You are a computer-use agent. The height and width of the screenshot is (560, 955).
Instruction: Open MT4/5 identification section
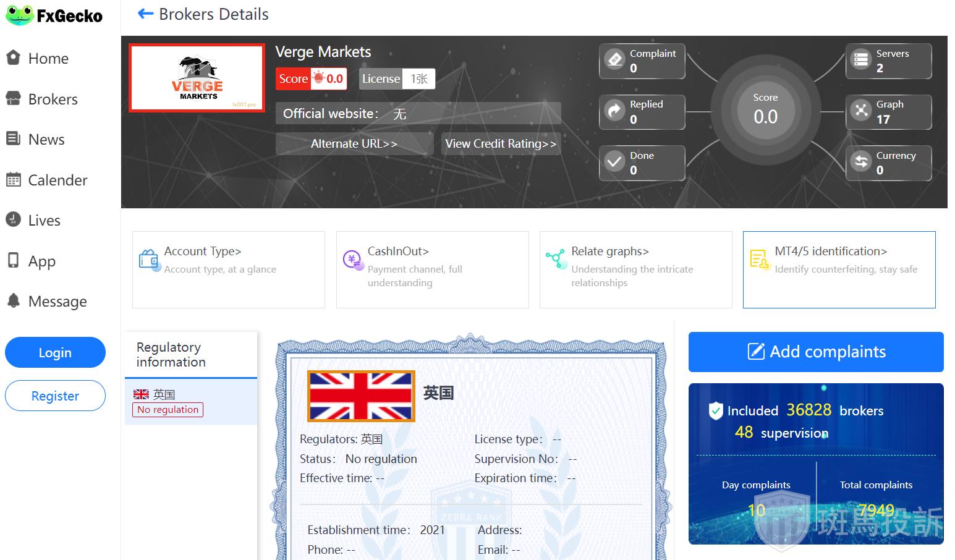click(839, 269)
